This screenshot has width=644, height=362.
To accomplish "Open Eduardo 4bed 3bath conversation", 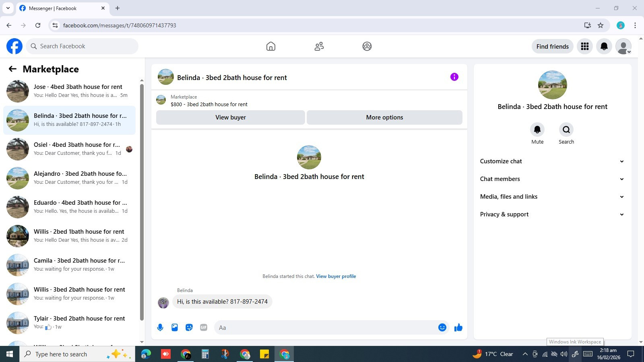I will tap(69, 207).
